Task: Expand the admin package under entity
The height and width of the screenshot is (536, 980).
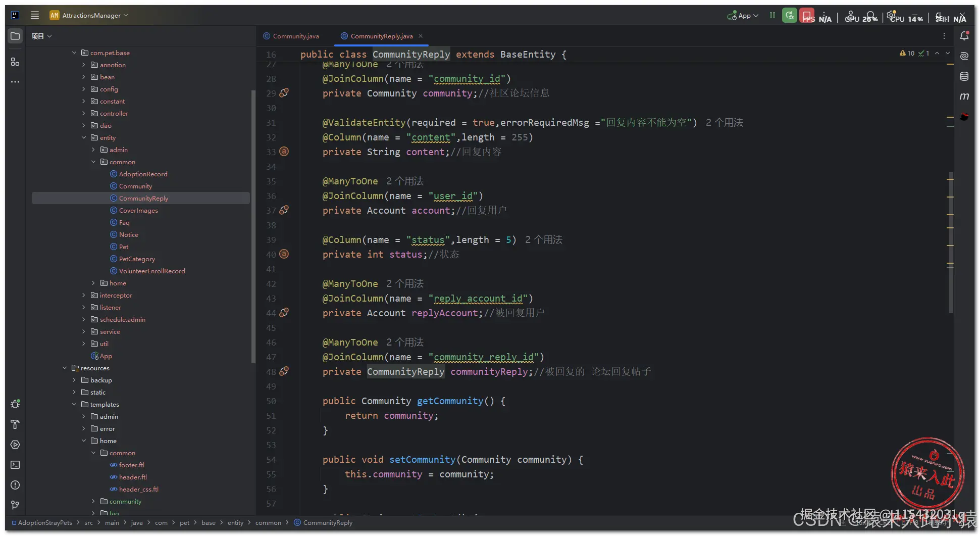Action: [93, 150]
